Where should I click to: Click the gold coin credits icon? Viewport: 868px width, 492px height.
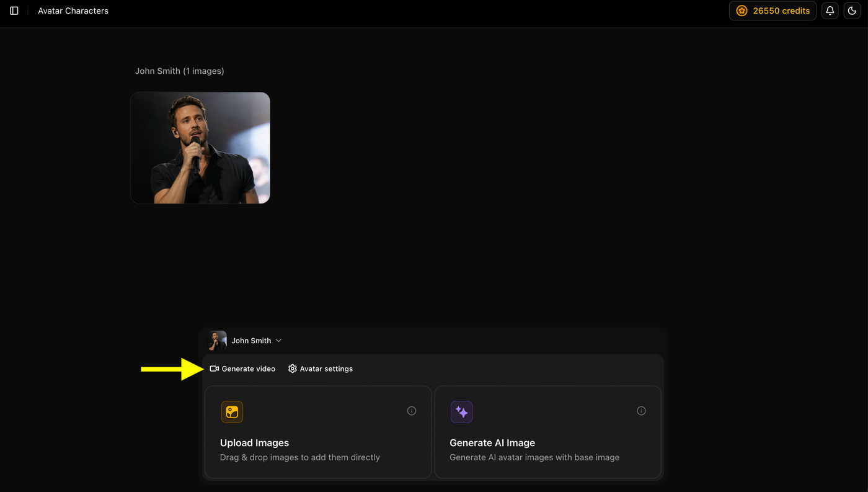pyautogui.click(x=742, y=11)
